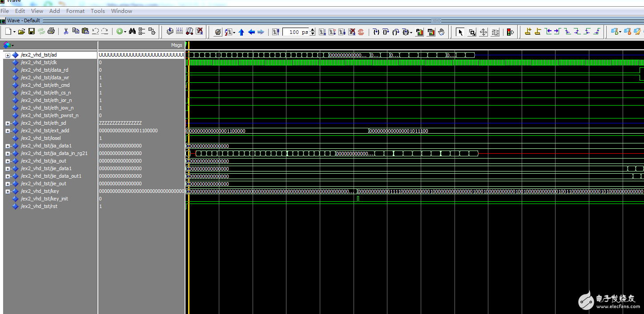The height and width of the screenshot is (314, 644).
Task: Select the /ex2_vhd_tst/eth_cmd signal
Action: (x=45, y=85)
